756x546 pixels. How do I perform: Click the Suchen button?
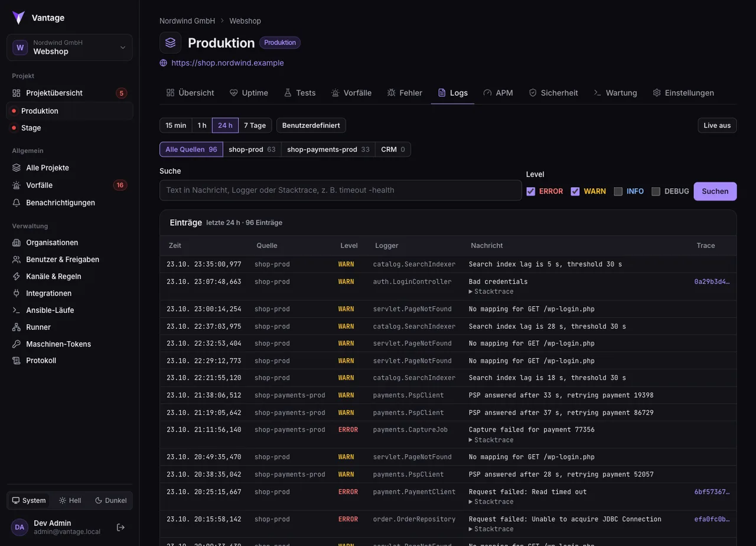715,191
